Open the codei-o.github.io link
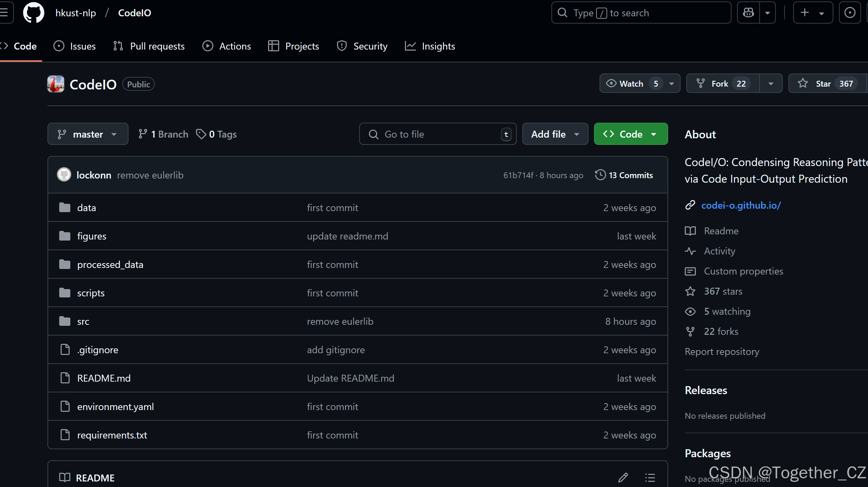This screenshot has width=868, height=487. tap(741, 205)
